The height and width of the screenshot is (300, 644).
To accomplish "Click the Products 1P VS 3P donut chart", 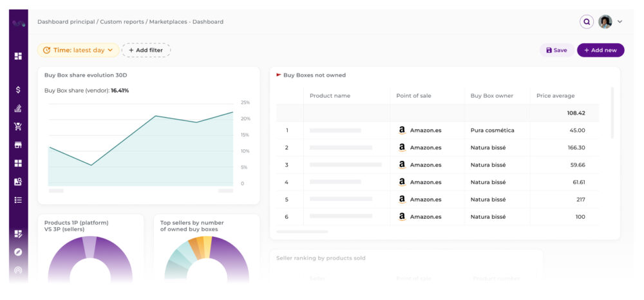I will click(x=90, y=259).
